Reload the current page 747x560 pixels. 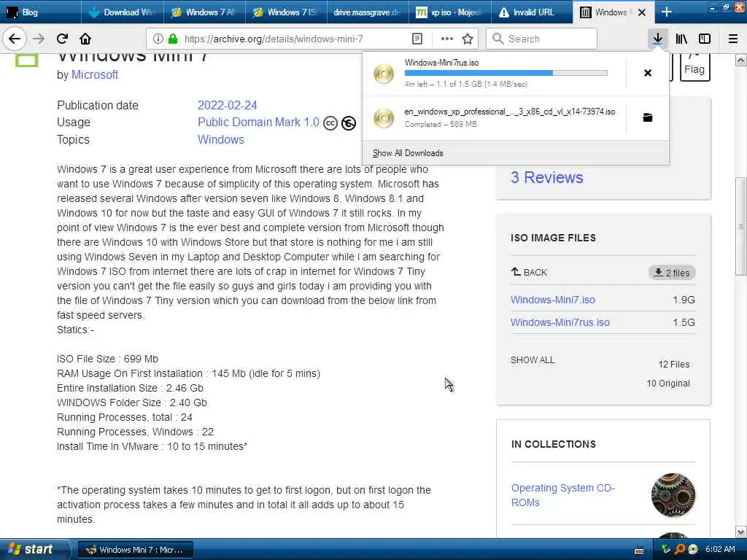(x=63, y=39)
